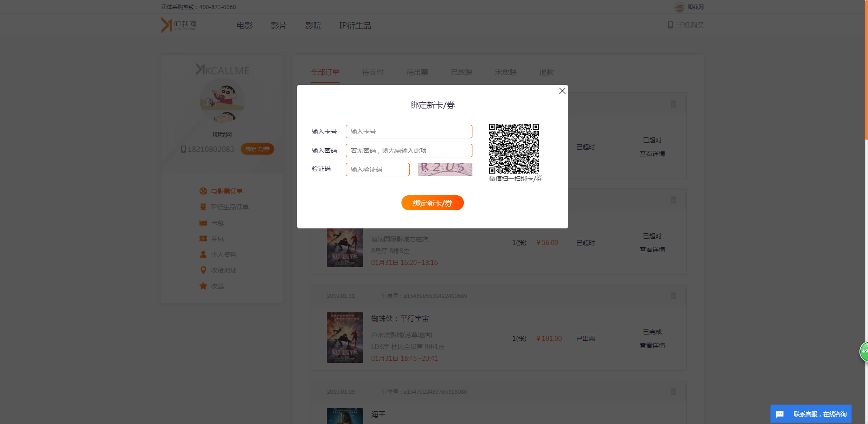The image size is (868, 424).
Task: Click the 海王 movie poster
Action: click(x=345, y=416)
